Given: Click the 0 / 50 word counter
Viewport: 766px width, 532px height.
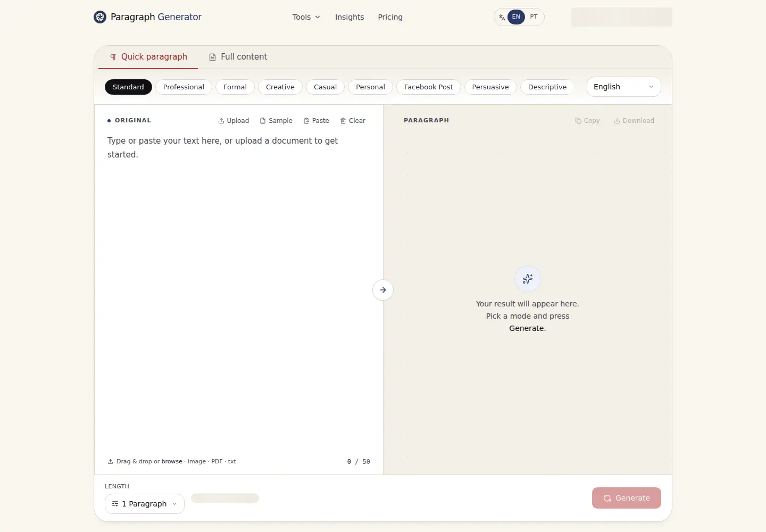Looking at the screenshot, I should (x=359, y=462).
